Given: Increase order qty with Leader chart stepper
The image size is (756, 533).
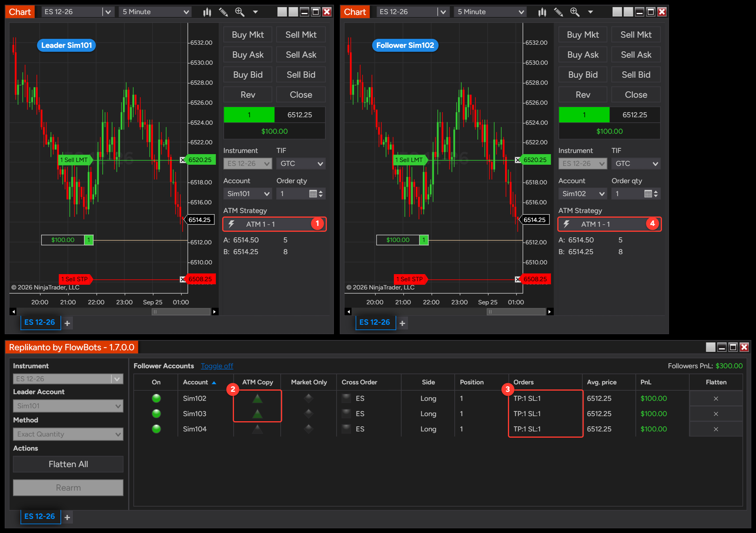Looking at the screenshot, I should (x=321, y=192).
